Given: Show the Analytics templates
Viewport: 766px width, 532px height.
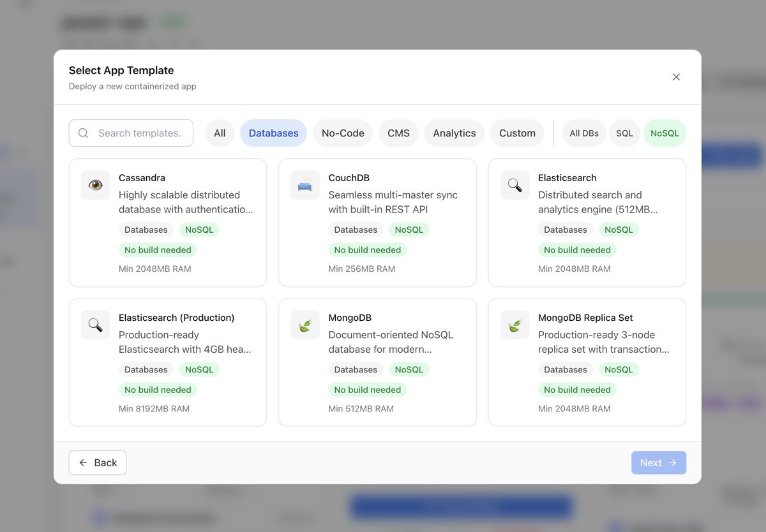Looking at the screenshot, I should 454,133.
